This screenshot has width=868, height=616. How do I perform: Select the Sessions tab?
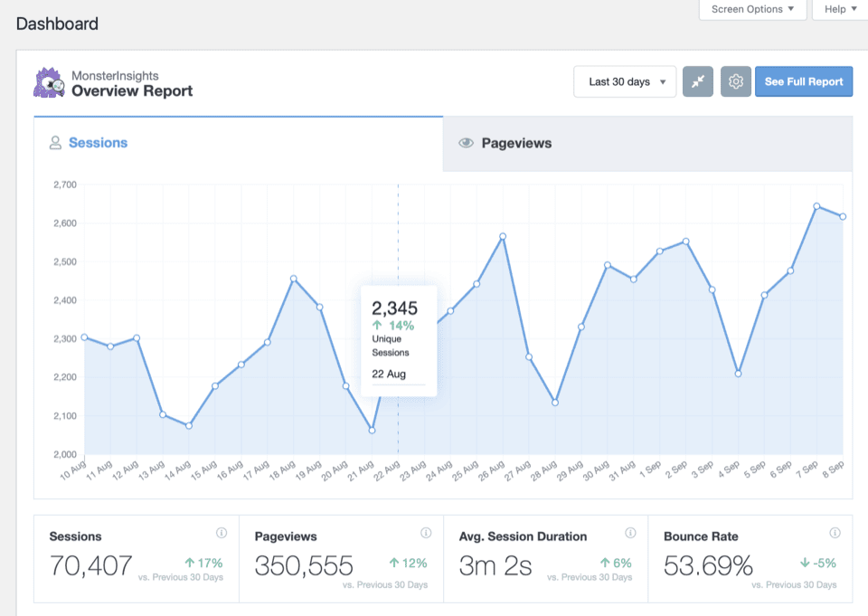click(x=98, y=142)
